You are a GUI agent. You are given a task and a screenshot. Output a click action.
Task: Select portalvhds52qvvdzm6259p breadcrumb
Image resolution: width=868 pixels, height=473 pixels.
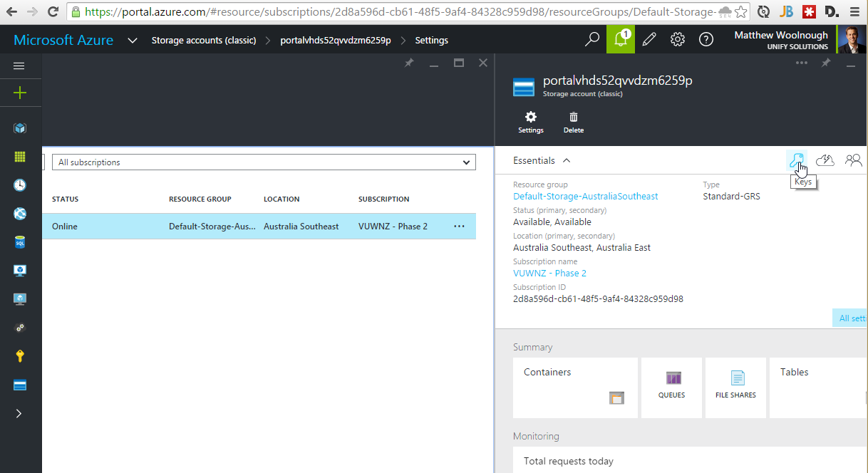(x=336, y=41)
